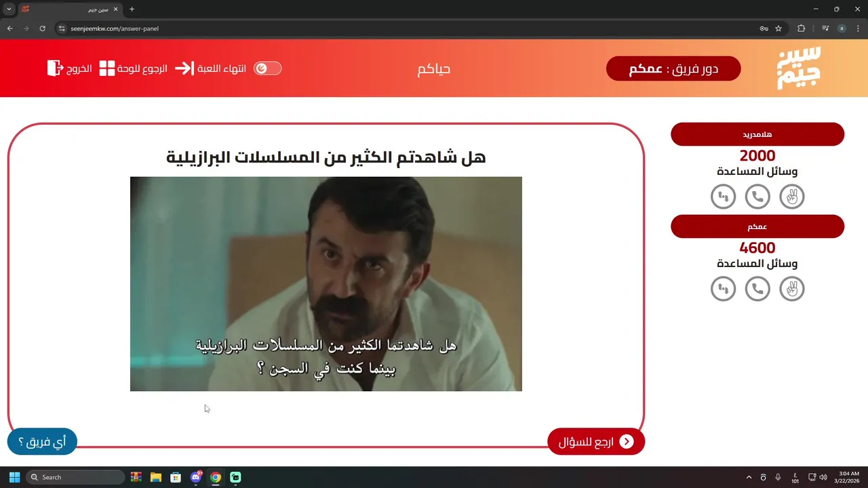Use عمكم team's swap arrows lifeline

click(x=724, y=289)
